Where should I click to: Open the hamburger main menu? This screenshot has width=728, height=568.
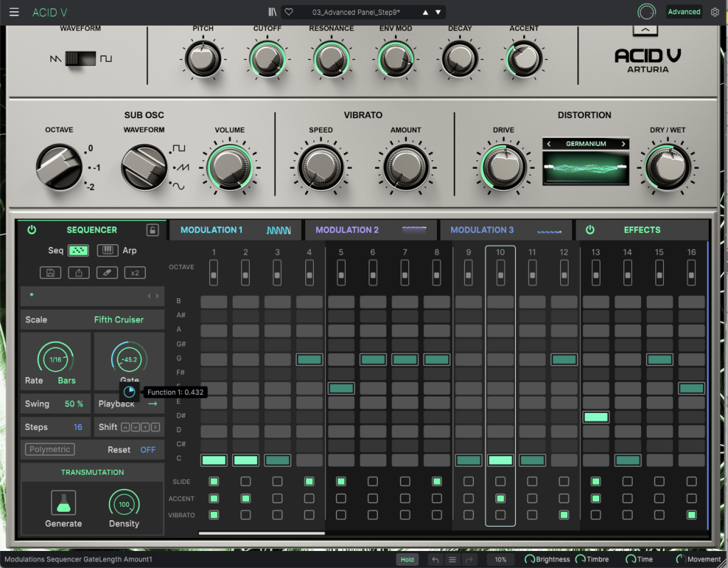(14, 12)
